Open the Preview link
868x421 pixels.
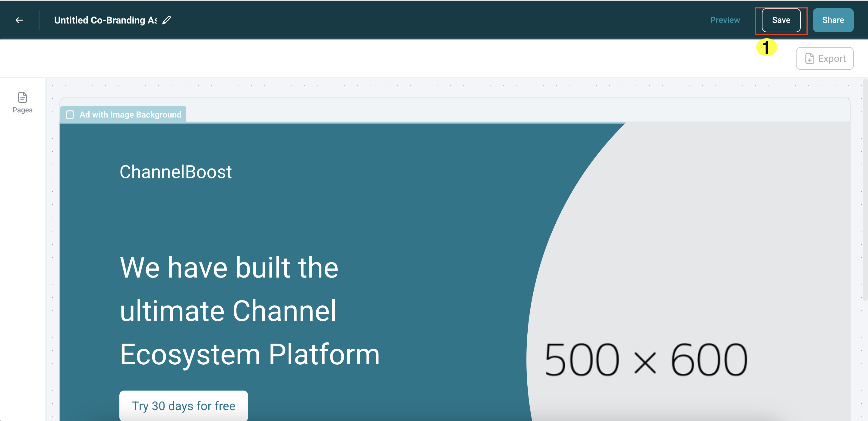[725, 20]
